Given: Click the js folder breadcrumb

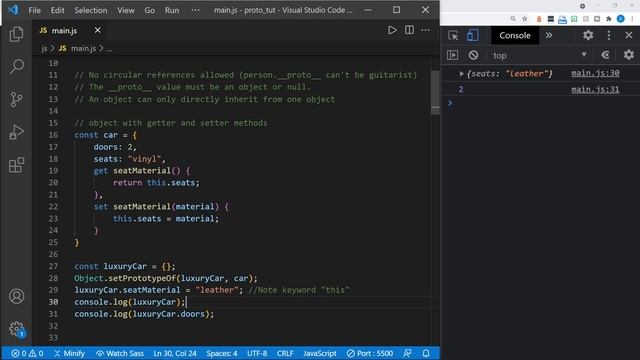Looking at the screenshot, I should click(44, 49).
